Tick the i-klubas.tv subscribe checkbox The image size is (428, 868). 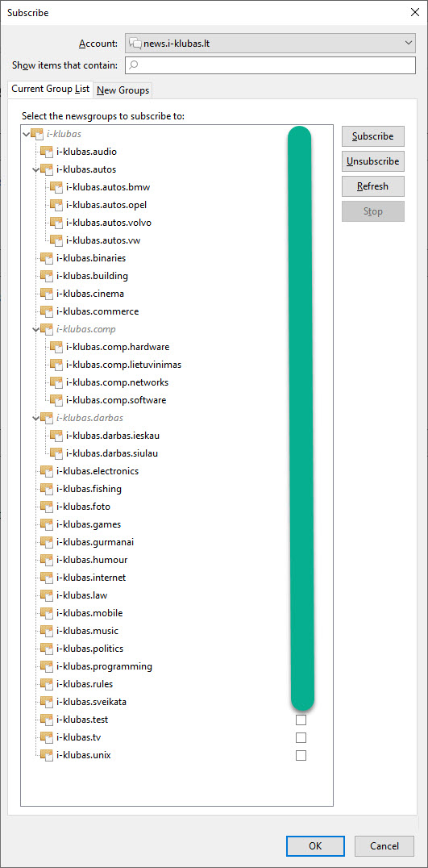click(x=301, y=737)
